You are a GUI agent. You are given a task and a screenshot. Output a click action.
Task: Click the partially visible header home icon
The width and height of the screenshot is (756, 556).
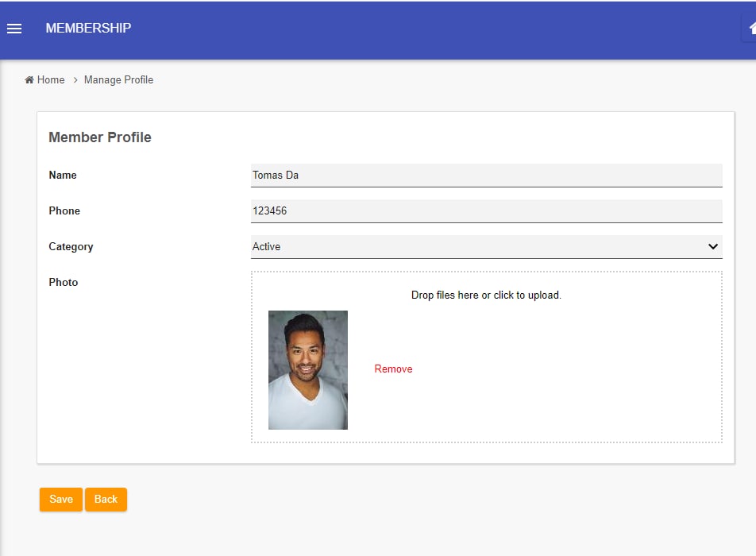(752, 28)
